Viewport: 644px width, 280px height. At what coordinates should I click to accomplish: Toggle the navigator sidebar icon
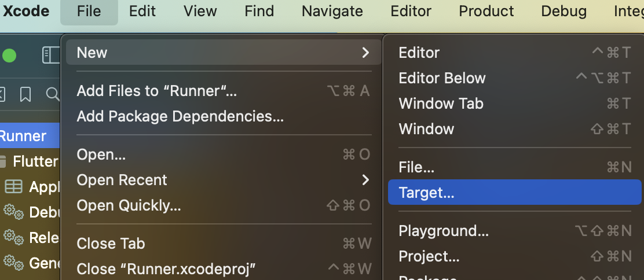coord(52,55)
